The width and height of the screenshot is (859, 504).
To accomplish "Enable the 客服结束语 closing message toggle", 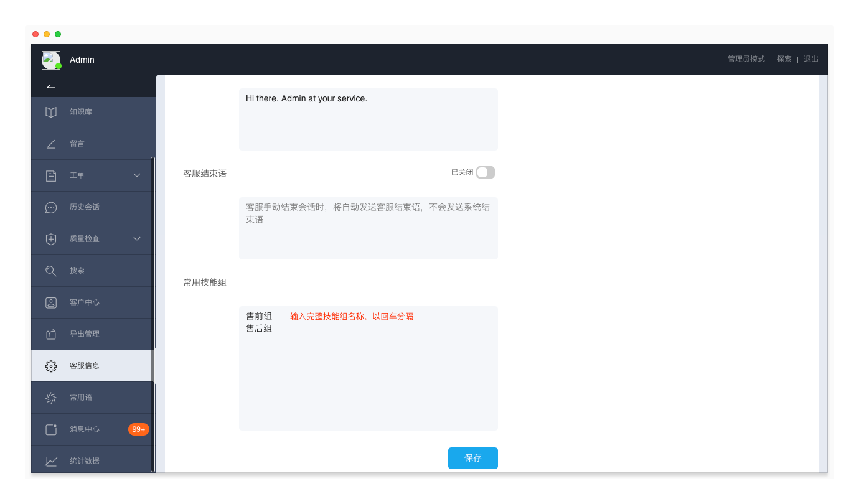I will (486, 172).
